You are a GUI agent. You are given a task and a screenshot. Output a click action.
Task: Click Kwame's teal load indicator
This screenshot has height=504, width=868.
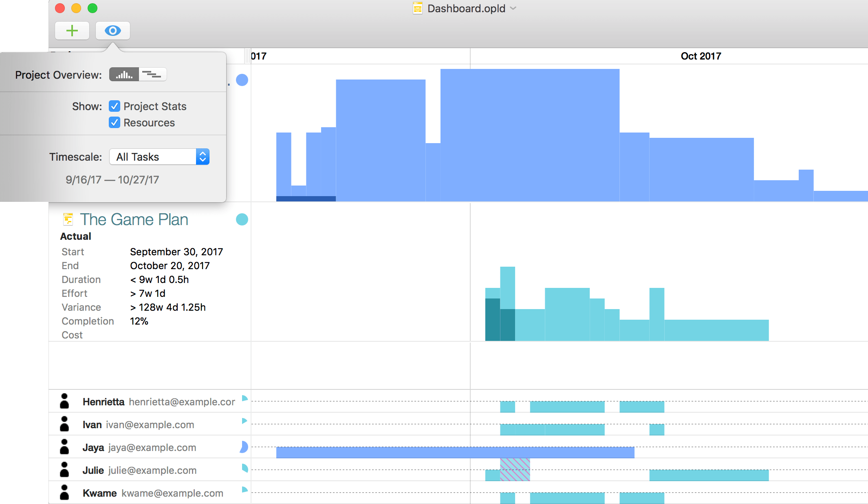pos(245,490)
